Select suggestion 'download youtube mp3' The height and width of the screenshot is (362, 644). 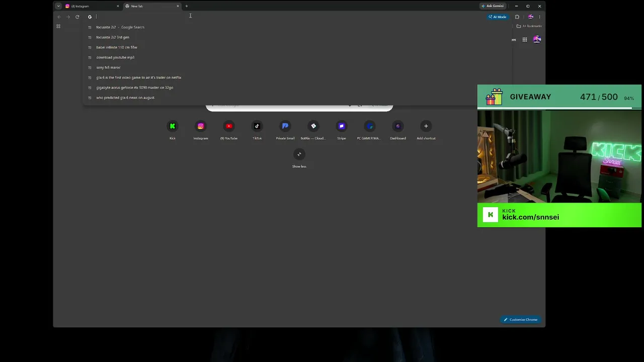pyautogui.click(x=297, y=57)
